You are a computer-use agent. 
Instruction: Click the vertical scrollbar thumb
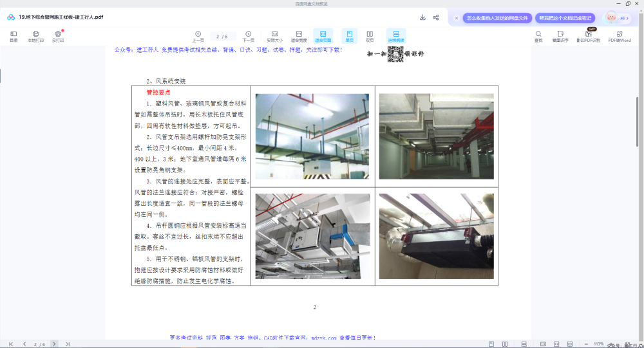pos(638,121)
